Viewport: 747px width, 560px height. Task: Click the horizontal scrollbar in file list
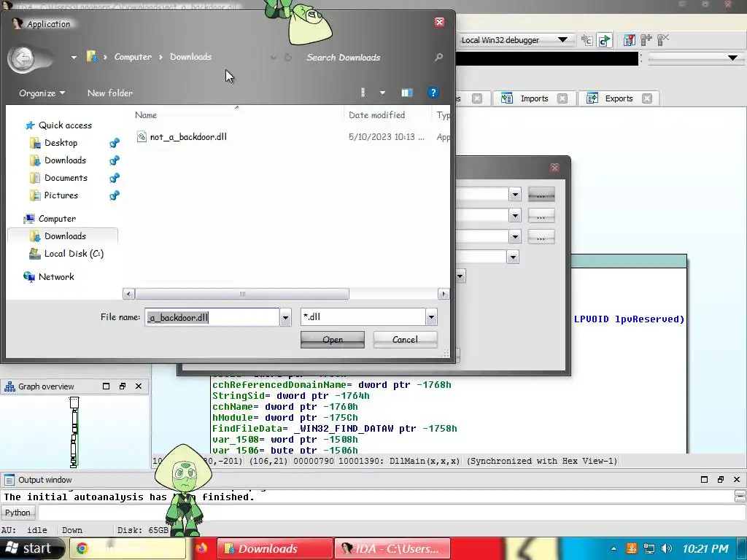pyautogui.click(x=242, y=294)
